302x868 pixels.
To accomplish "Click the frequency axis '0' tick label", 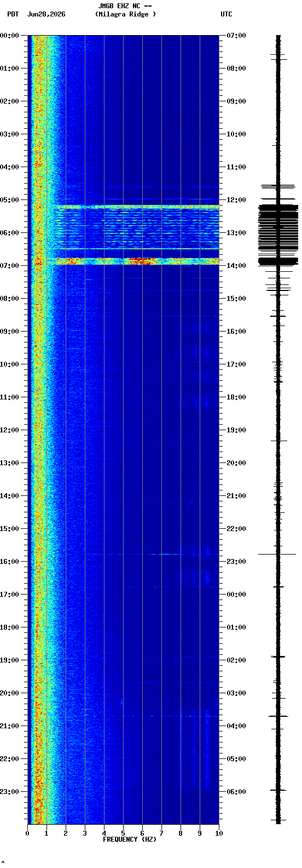I will tap(27, 833).
